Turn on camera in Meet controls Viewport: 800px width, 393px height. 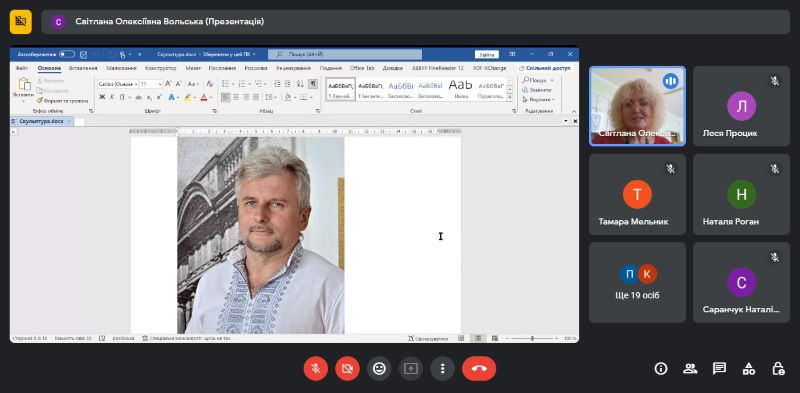tap(347, 369)
